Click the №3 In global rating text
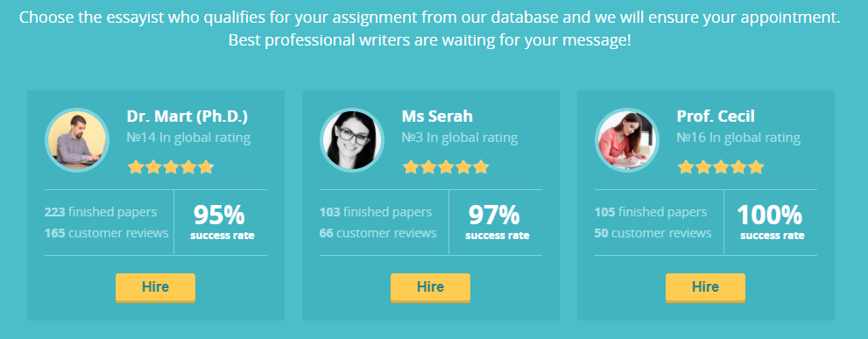This screenshot has width=868, height=339. [x=460, y=138]
